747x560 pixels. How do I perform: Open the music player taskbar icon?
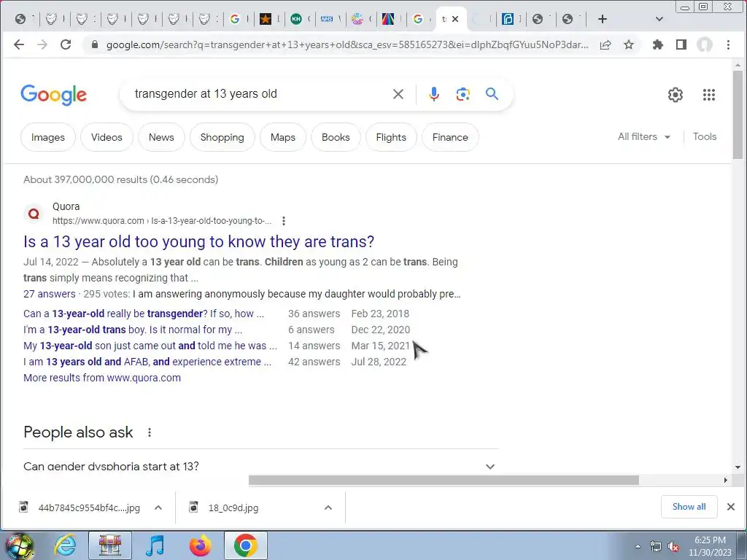[155, 545]
